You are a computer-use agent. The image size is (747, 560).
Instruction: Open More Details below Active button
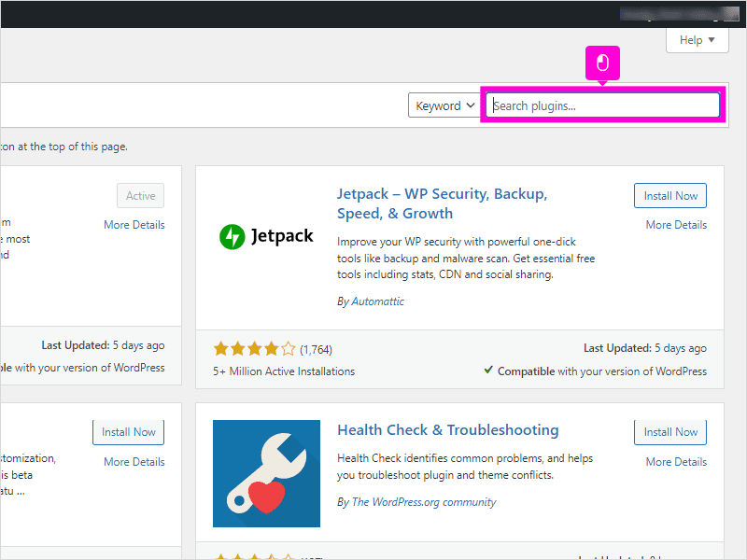pos(134,225)
